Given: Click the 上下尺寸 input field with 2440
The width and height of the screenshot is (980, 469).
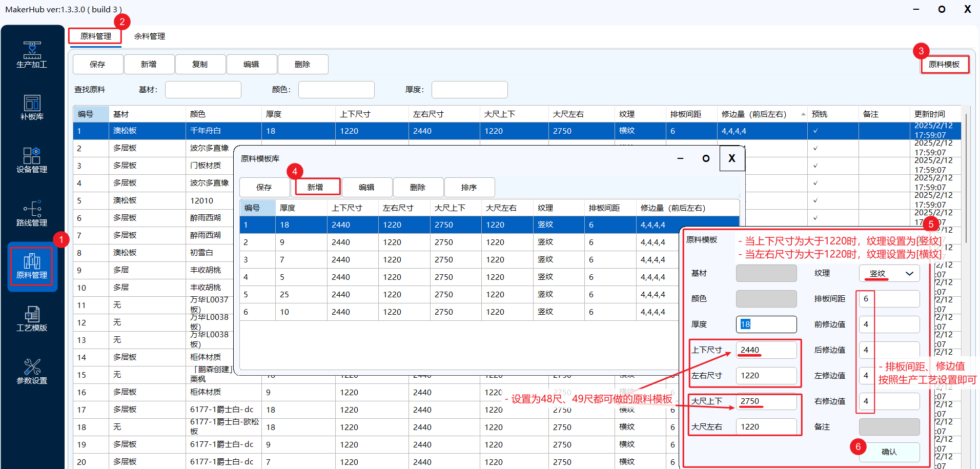Looking at the screenshot, I should (766, 350).
